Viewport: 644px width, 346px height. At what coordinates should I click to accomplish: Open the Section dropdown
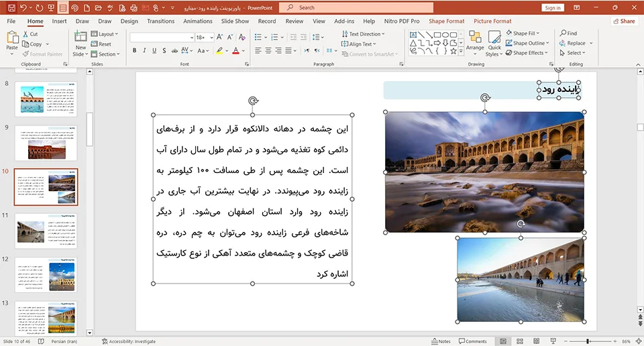pyautogui.click(x=105, y=54)
